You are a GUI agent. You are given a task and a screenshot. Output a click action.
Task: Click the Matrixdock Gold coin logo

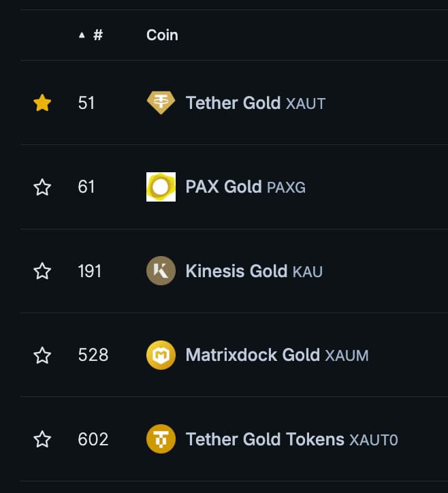click(161, 355)
